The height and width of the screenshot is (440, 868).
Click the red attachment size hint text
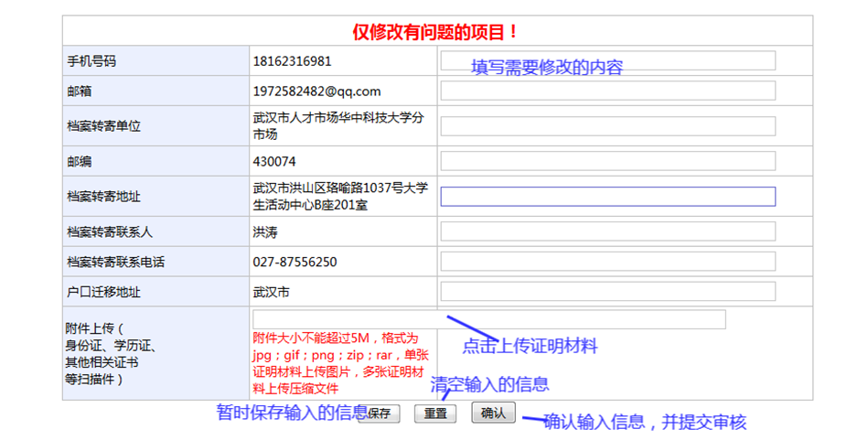[x=340, y=362]
